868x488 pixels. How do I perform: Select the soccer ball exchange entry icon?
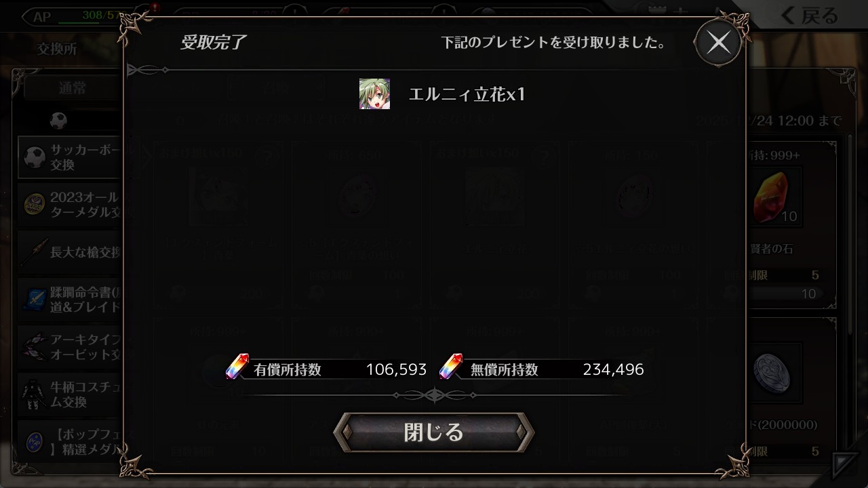tap(34, 157)
